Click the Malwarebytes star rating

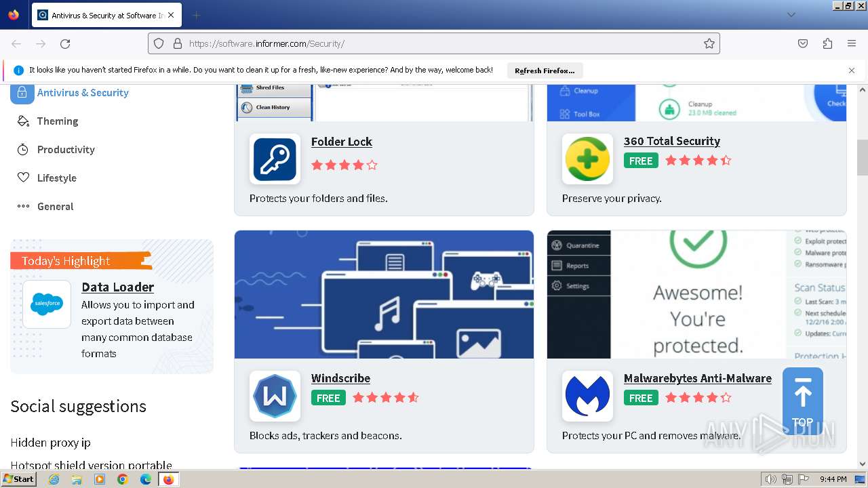pos(698,398)
